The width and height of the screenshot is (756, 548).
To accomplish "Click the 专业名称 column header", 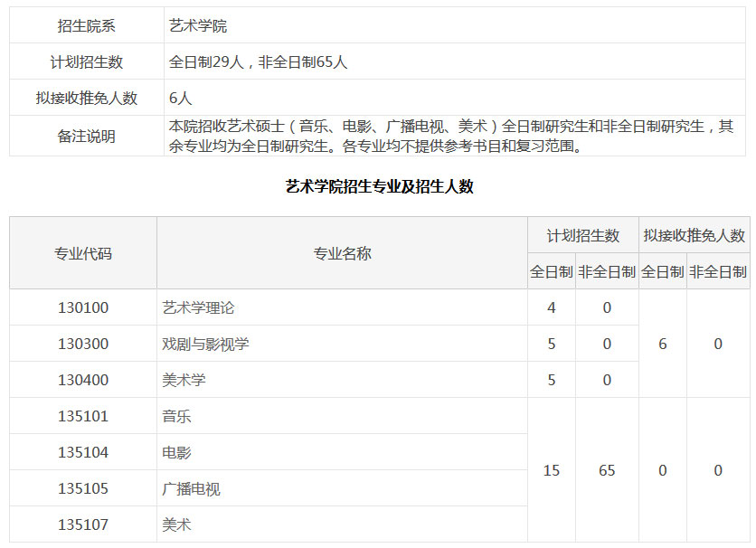I will [x=342, y=253].
